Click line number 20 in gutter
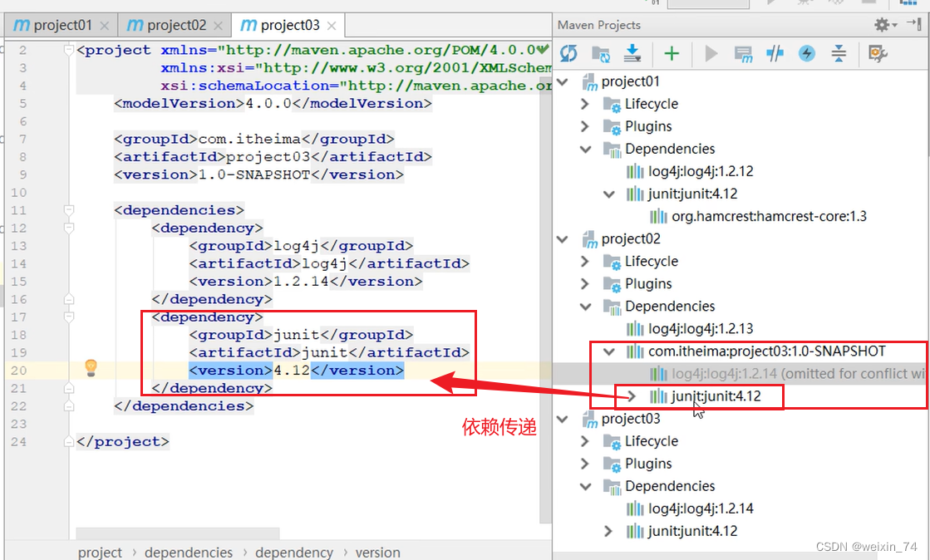930x560 pixels. (18, 371)
